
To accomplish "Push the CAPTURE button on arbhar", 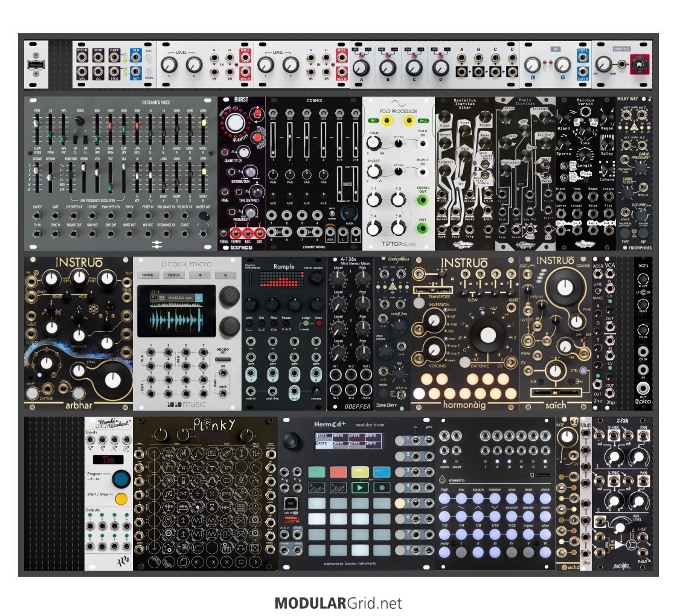I will click(x=32, y=393).
